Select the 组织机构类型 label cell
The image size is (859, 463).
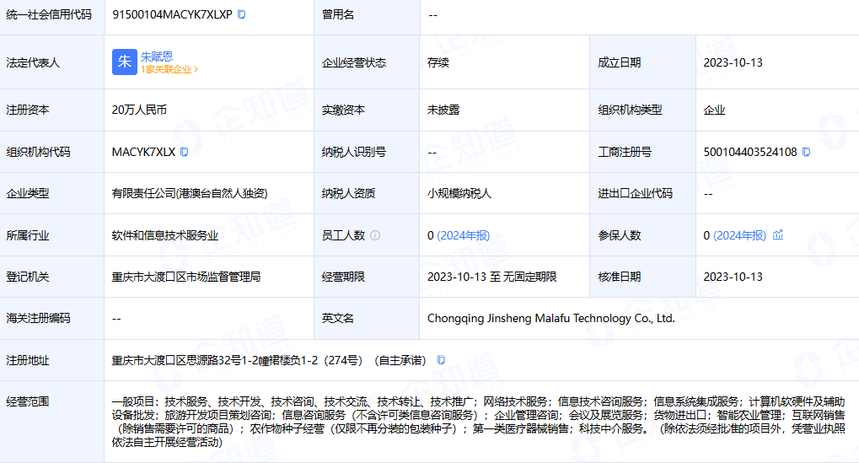click(643, 110)
